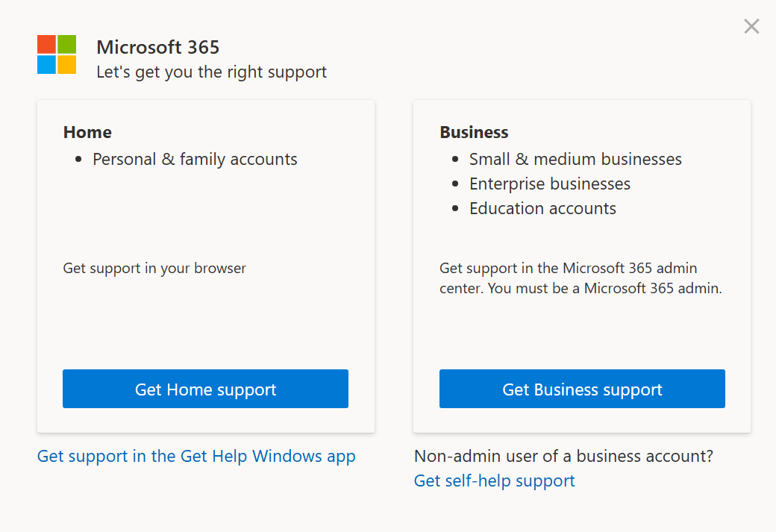776x532 pixels.
Task: Click the blue square of Microsoft logo
Action: (x=46, y=65)
